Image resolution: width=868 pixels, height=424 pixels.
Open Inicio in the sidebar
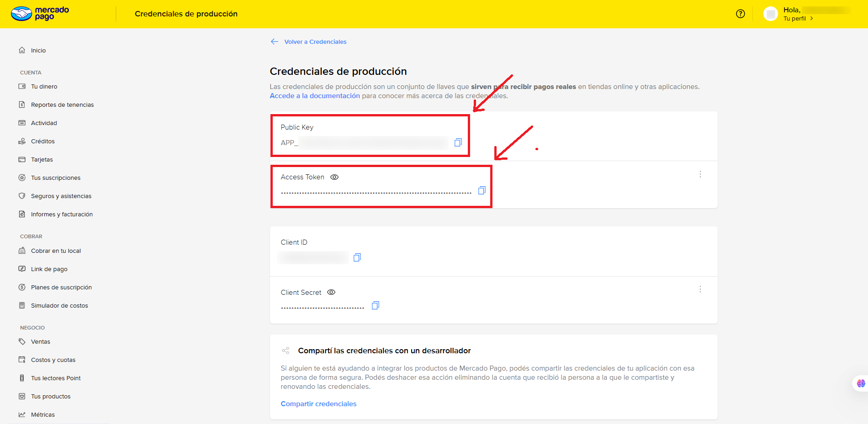[x=38, y=51]
